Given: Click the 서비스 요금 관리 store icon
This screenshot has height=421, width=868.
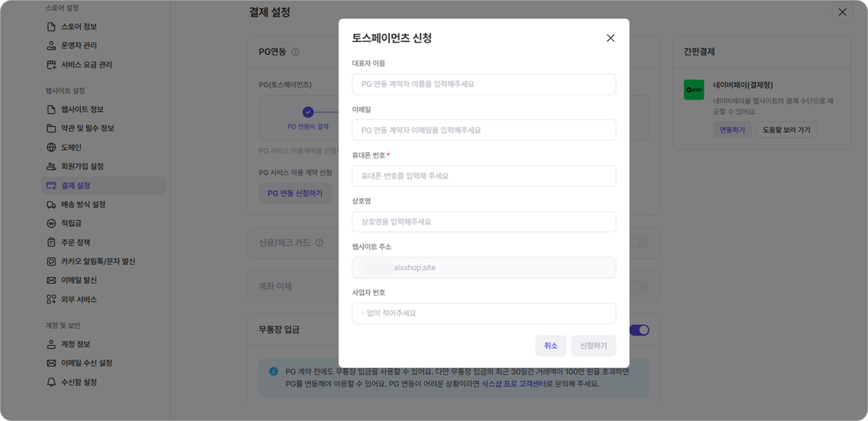Looking at the screenshot, I should point(51,65).
